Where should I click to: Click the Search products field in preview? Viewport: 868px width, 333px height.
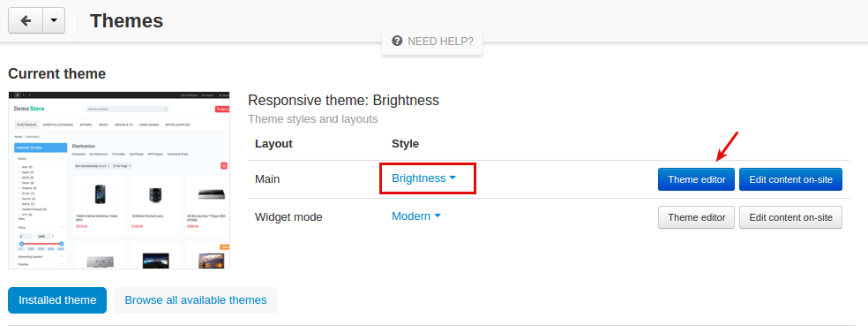[x=127, y=110]
